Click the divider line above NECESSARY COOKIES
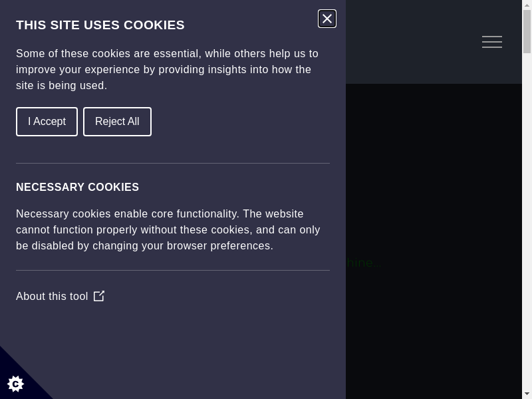 click(x=173, y=163)
